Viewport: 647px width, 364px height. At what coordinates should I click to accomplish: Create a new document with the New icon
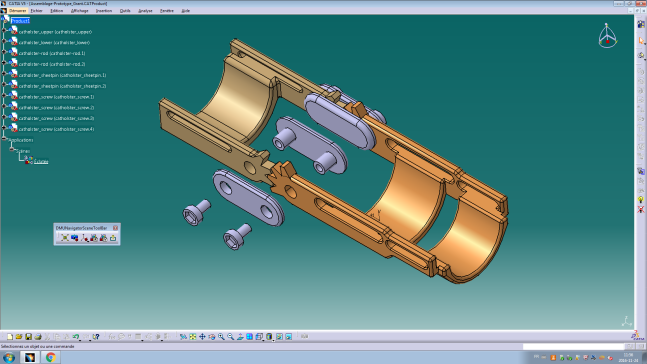(x=10, y=337)
